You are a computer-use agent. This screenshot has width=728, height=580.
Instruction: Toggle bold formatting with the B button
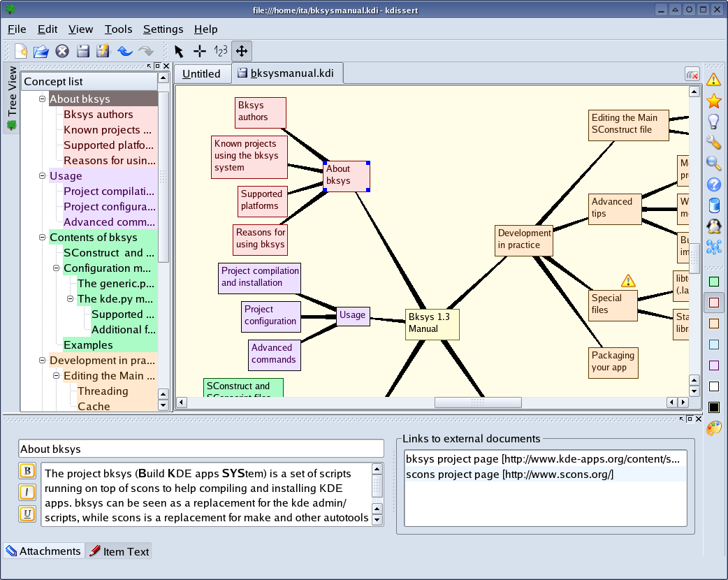coord(27,471)
